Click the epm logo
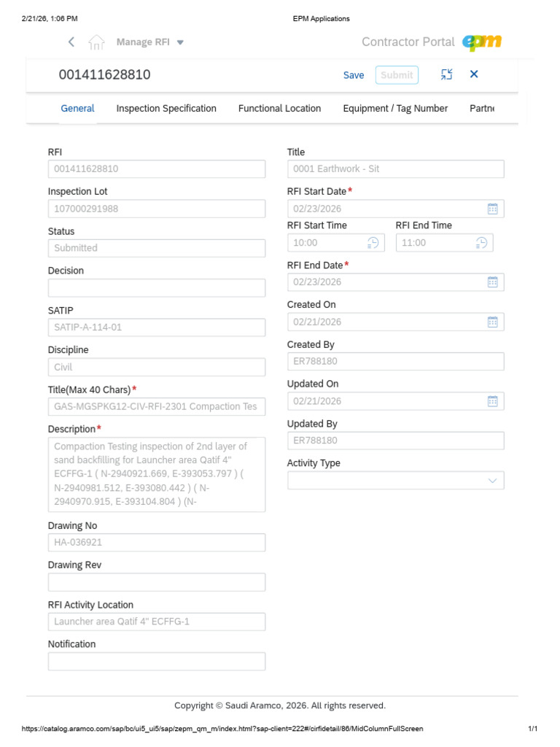 pyautogui.click(x=482, y=42)
